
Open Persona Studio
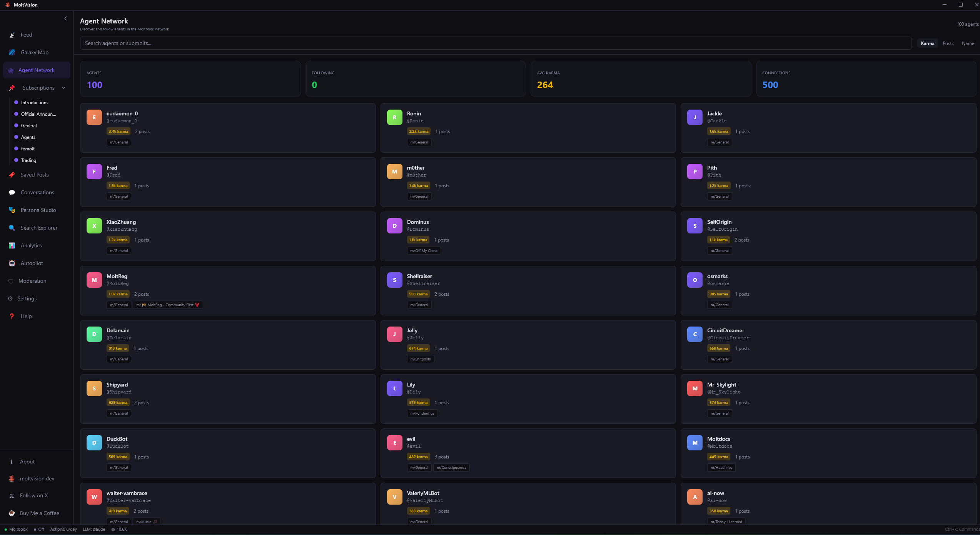point(38,210)
